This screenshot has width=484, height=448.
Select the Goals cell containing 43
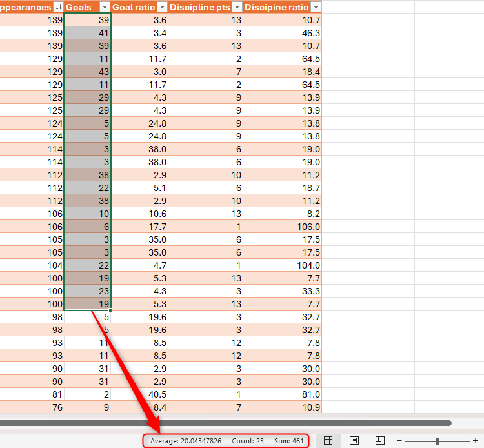(x=88, y=72)
